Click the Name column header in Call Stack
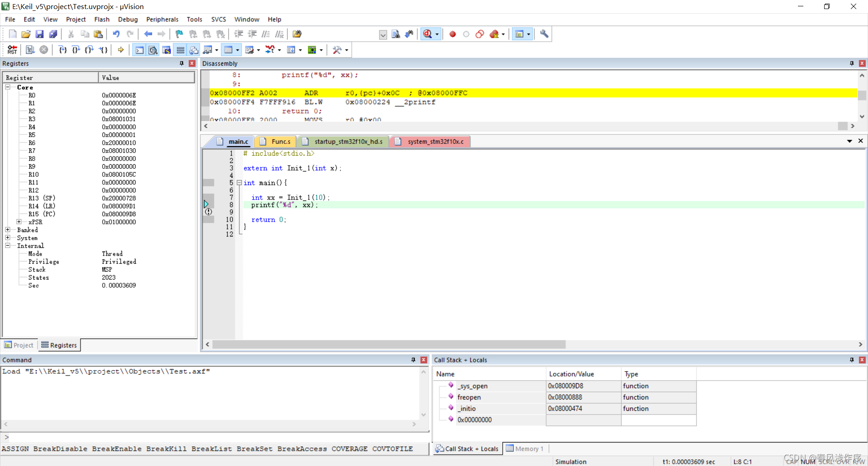The width and height of the screenshot is (868, 466). click(x=490, y=374)
